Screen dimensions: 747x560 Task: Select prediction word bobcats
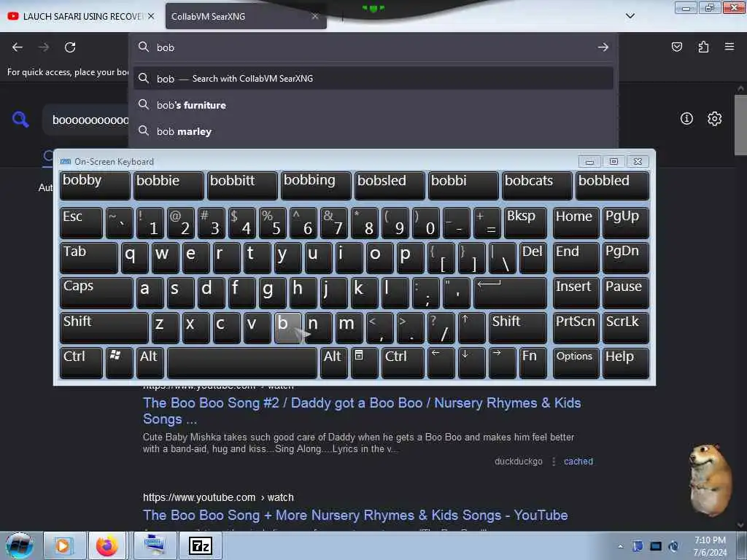[537, 185]
